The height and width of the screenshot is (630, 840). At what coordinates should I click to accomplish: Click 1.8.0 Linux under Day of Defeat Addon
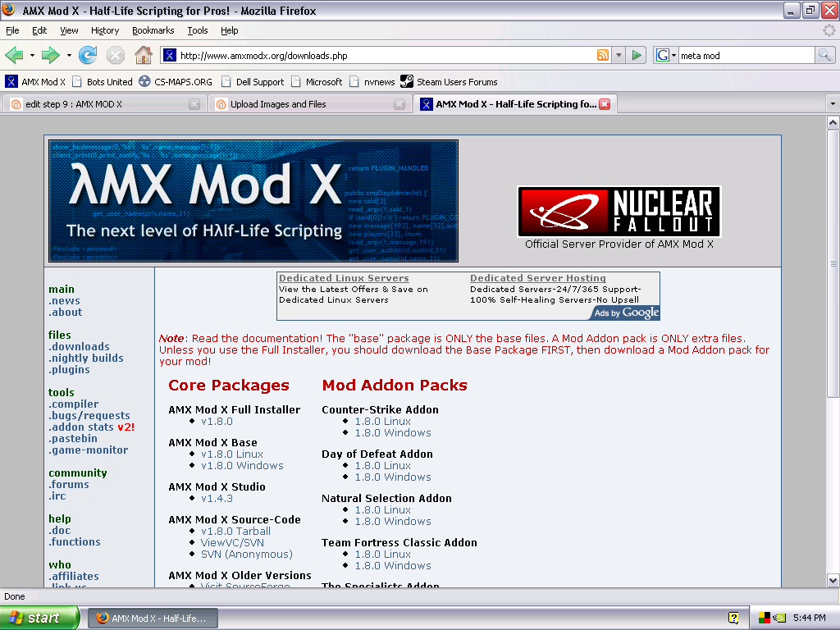[x=382, y=466]
